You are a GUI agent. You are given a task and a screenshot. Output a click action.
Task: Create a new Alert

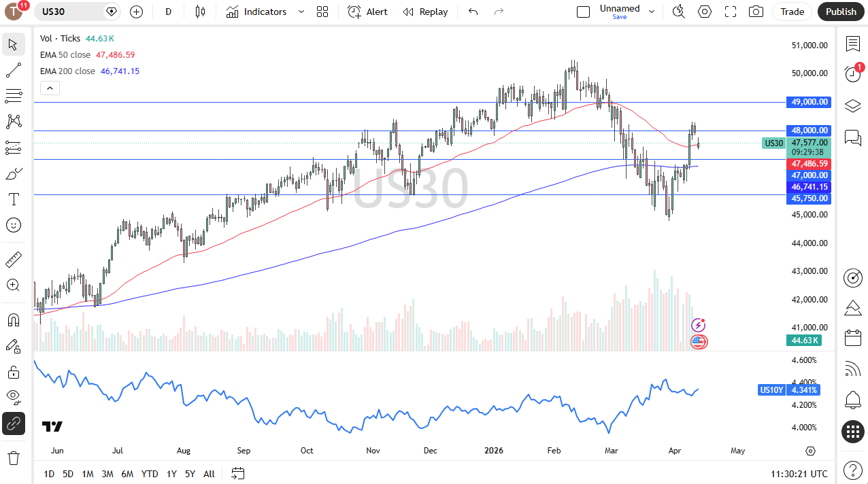(x=367, y=12)
